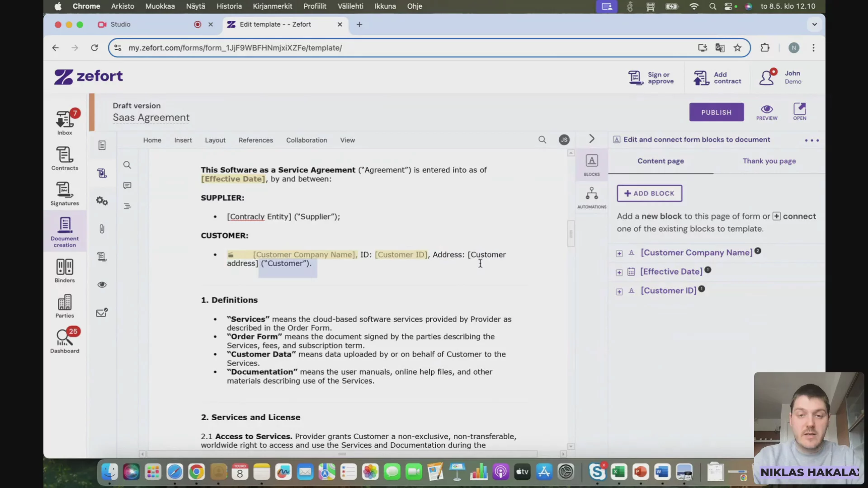This screenshot has height=488, width=868.
Task: Click the JS collaborator avatar
Action: click(x=564, y=140)
